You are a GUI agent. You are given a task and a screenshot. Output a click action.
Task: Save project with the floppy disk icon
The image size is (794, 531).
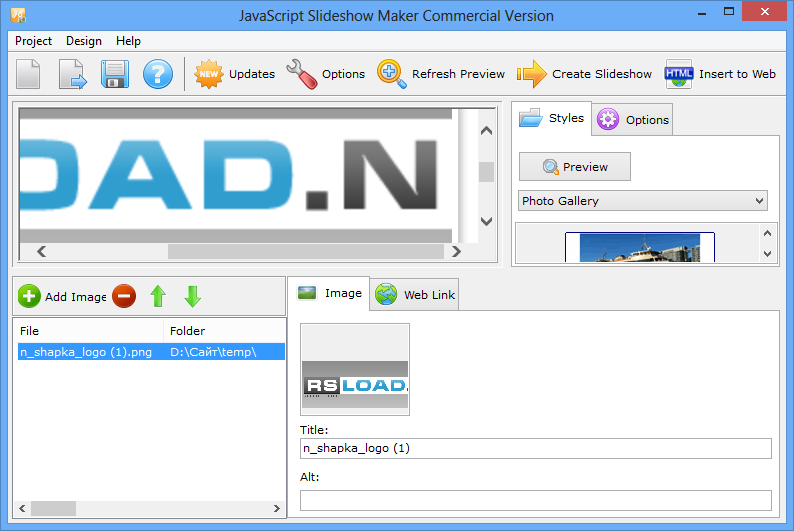pyautogui.click(x=115, y=74)
